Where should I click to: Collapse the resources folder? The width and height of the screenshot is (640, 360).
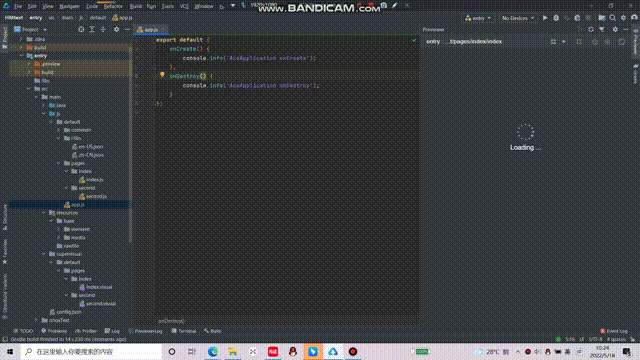44,213
